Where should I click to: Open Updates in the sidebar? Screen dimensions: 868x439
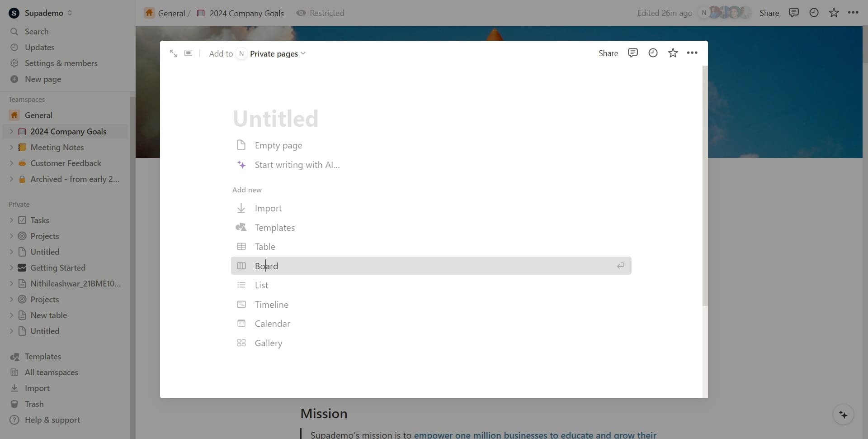(39, 47)
